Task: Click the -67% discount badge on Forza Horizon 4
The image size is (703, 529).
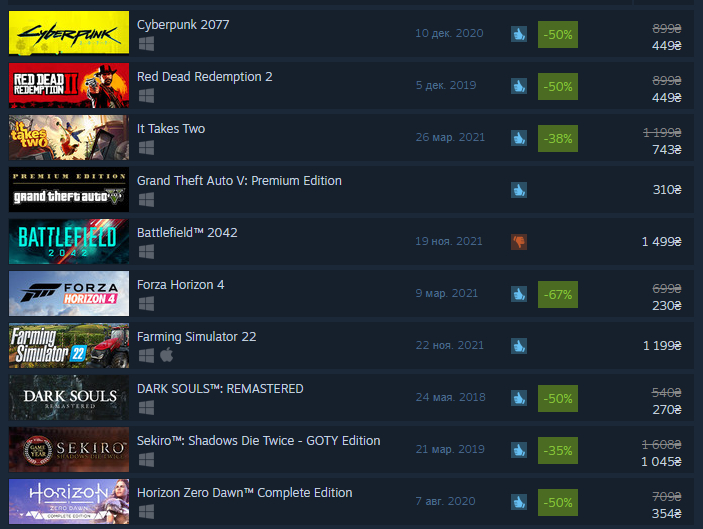Action: tap(558, 295)
